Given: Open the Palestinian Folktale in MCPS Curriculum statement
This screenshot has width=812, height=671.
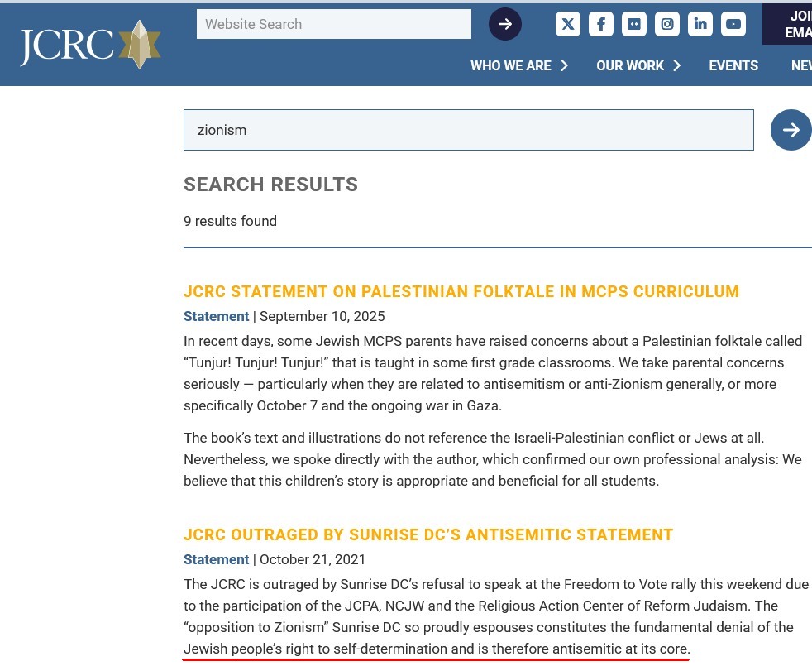Looking at the screenshot, I should point(461,291).
